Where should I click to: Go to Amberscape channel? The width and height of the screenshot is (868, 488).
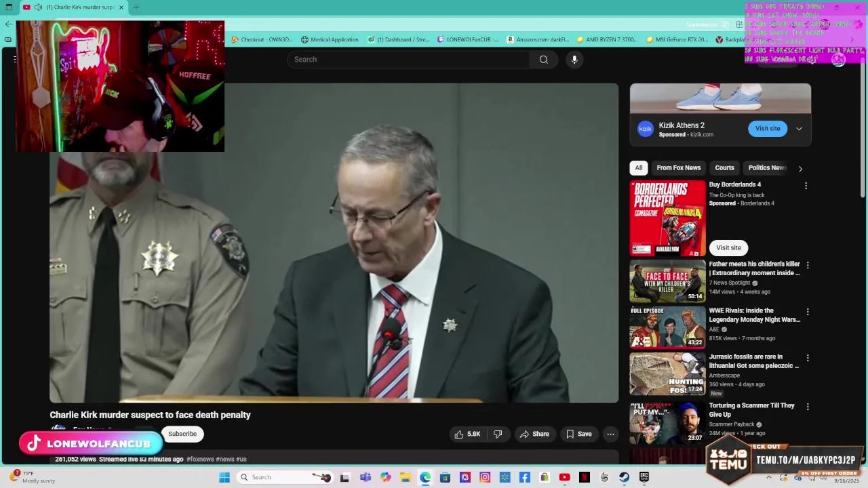coord(724,375)
